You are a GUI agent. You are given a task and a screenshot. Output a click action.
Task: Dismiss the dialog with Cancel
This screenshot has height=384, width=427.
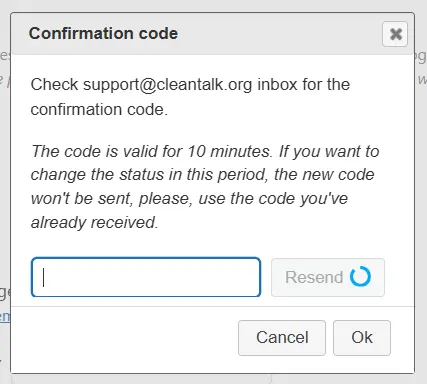click(x=282, y=338)
